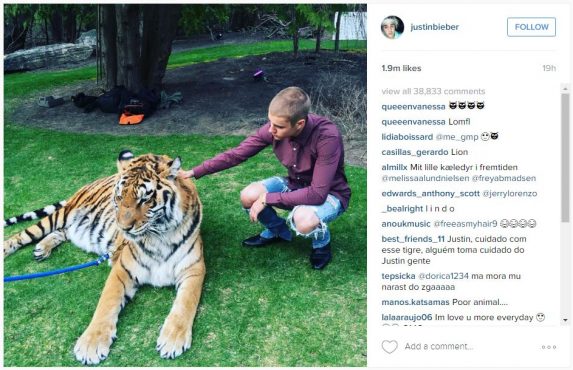Open lidiaboissard's profile link
Viewport: 573px width, 370px height.
tap(407, 137)
